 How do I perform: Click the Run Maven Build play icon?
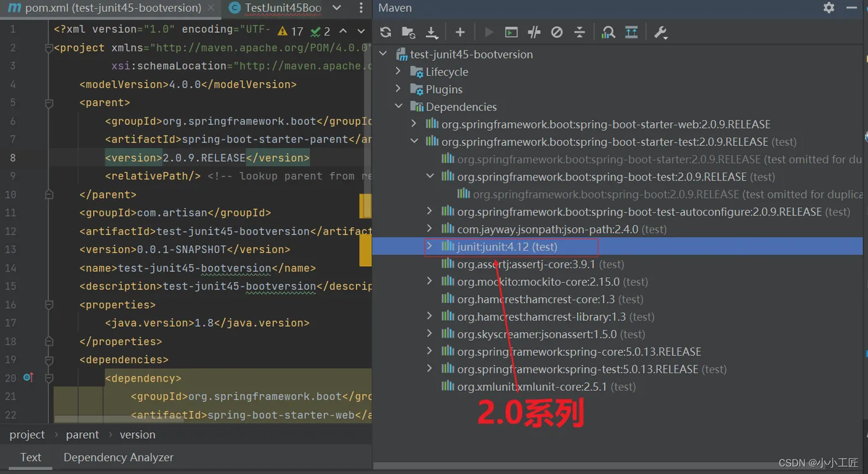pos(489,32)
